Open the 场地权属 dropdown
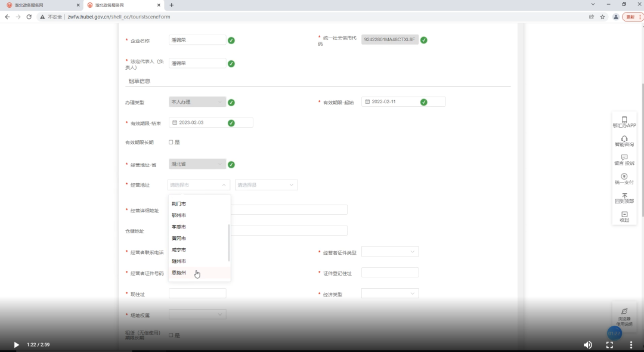The width and height of the screenshot is (644, 352). [x=197, y=314]
